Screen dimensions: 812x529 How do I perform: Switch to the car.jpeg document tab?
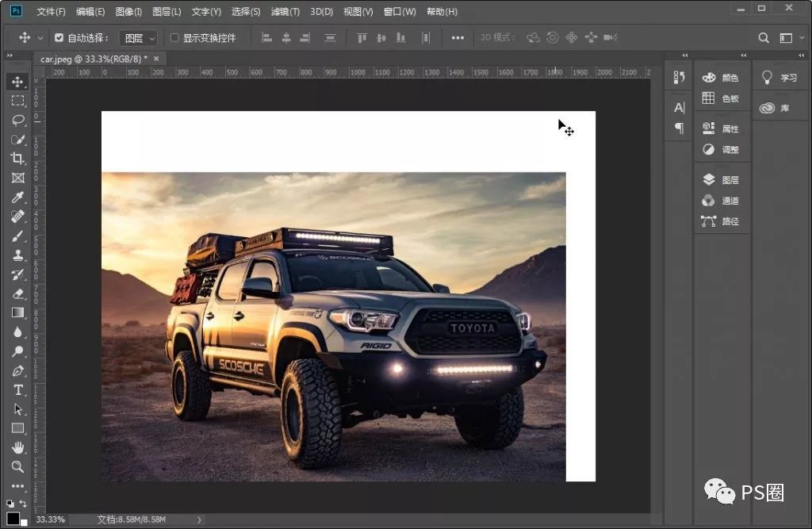[x=94, y=59]
